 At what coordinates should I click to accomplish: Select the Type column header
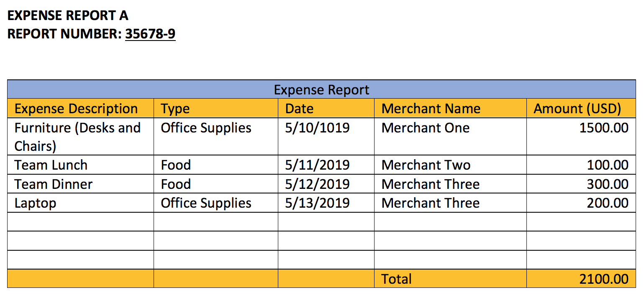coord(216,109)
